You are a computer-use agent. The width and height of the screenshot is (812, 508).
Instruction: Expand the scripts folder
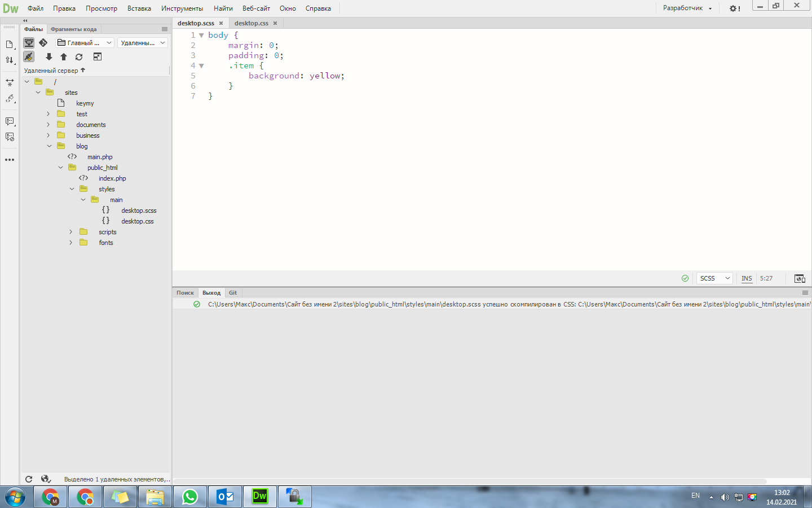pos(71,232)
